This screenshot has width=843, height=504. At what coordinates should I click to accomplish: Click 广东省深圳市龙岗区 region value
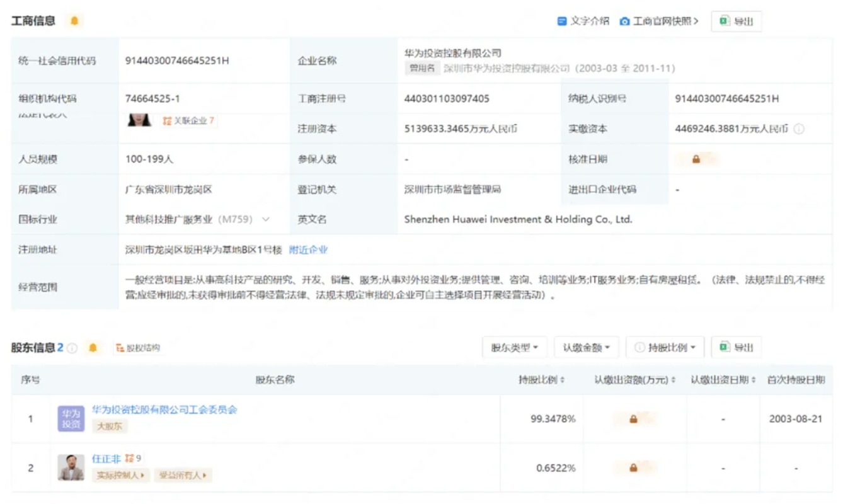(169, 190)
